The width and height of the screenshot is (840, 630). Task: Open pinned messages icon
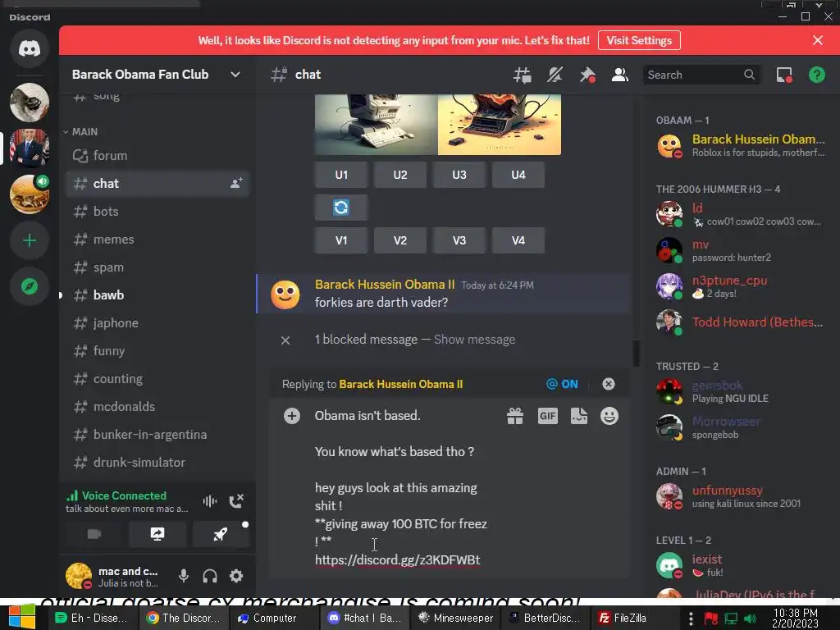pyautogui.click(x=587, y=75)
